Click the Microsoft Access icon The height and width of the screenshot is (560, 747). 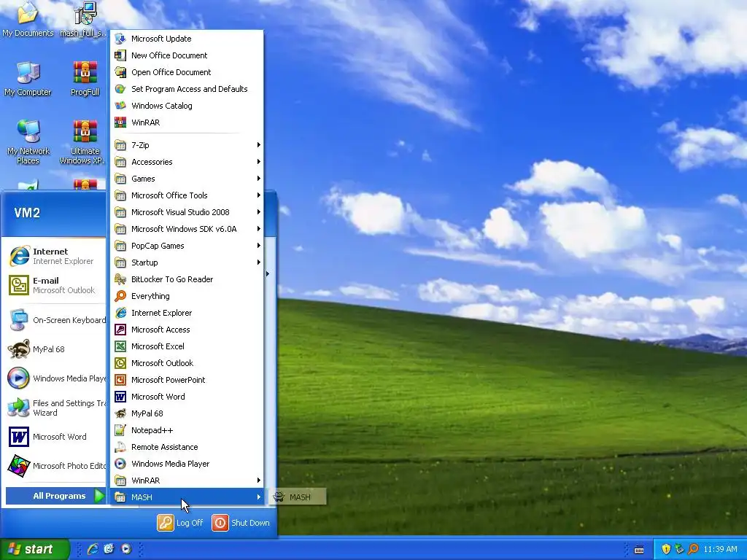point(120,330)
